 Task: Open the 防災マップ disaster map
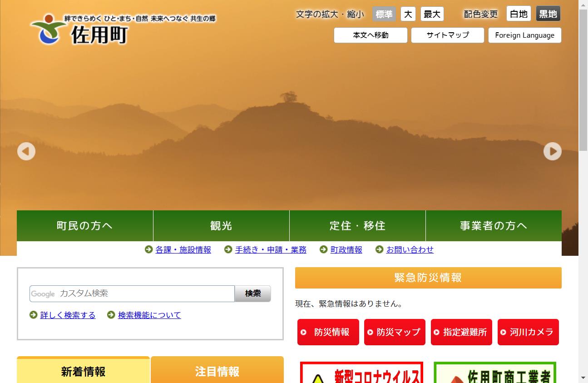pos(395,332)
